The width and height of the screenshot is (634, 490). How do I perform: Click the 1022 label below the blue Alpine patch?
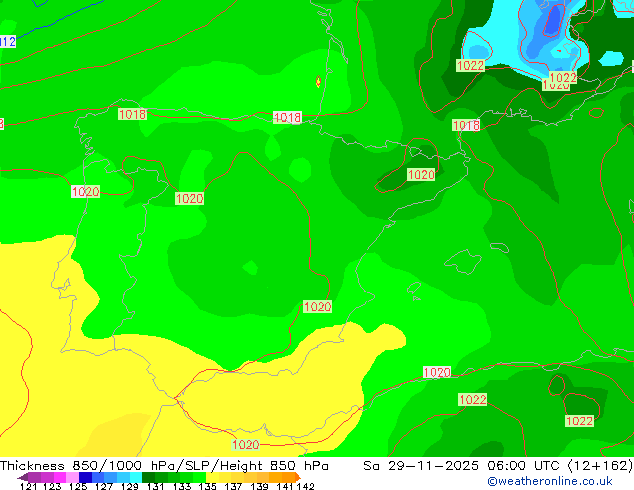[x=563, y=77]
